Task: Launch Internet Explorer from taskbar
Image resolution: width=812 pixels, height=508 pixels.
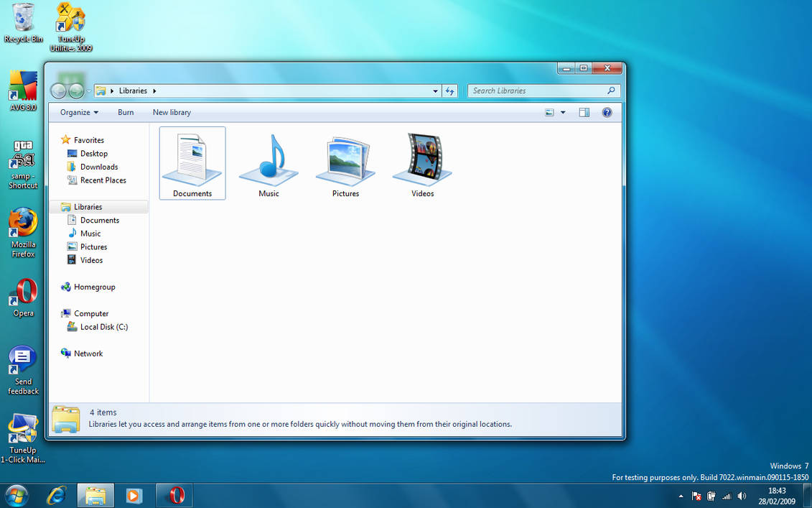Action: click(x=56, y=496)
